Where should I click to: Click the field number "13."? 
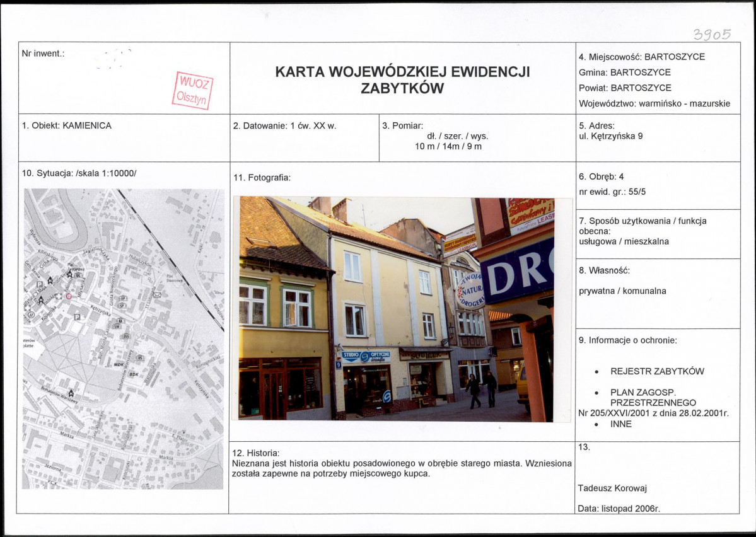584,448
